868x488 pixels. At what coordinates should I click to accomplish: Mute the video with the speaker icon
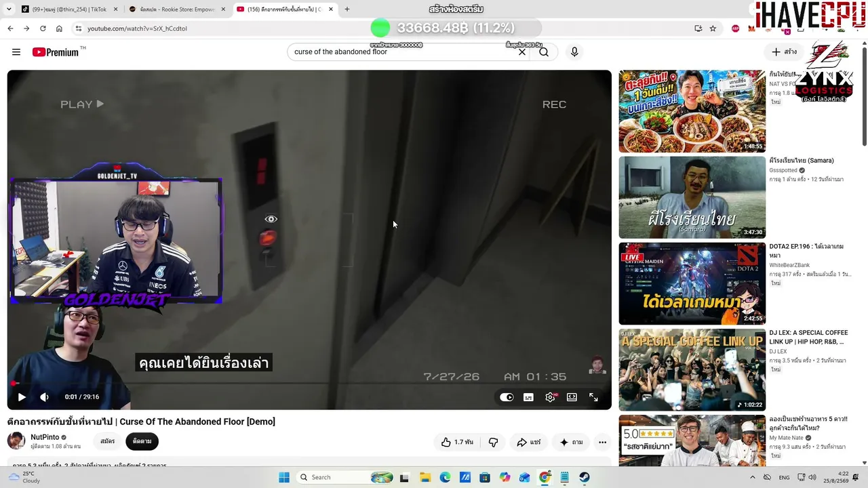click(x=44, y=397)
